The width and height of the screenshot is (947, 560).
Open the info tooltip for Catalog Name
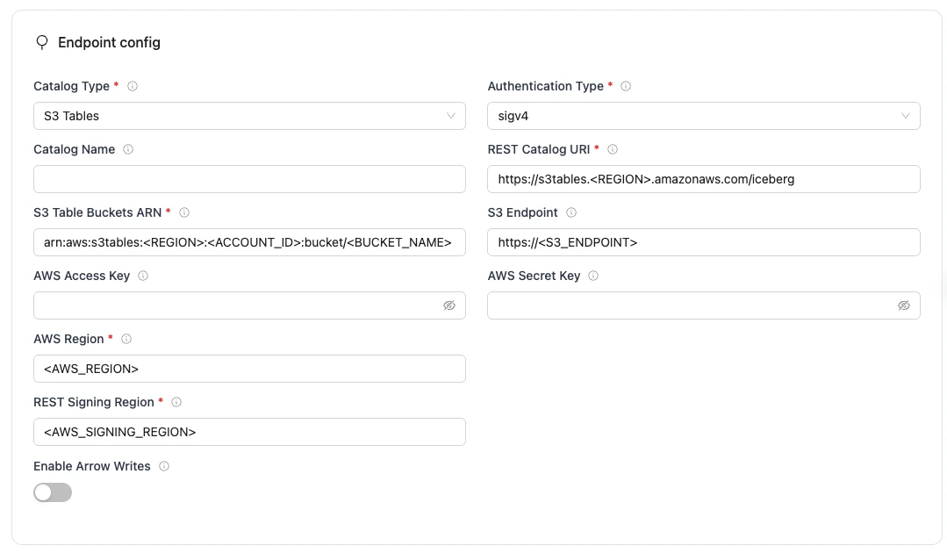[x=128, y=149]
